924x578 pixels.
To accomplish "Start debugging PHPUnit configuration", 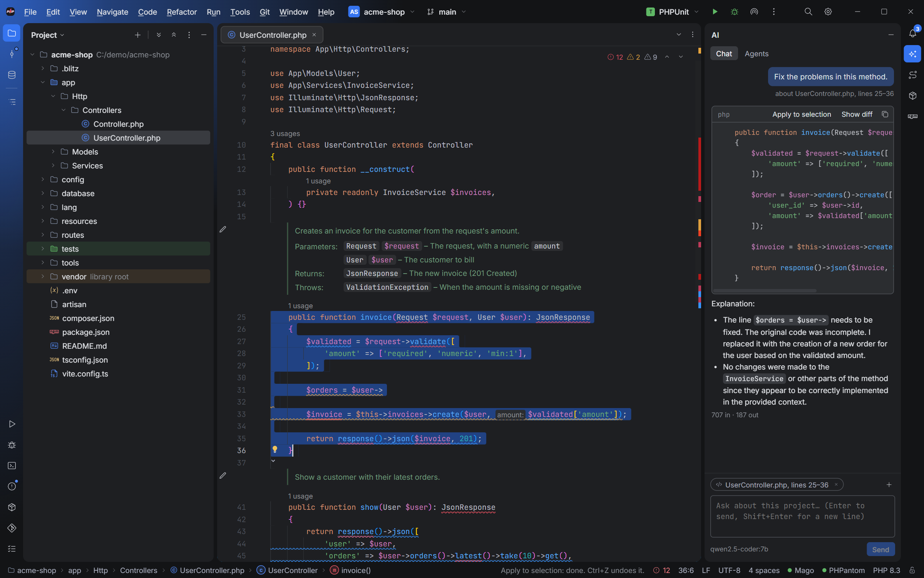I will (x=734, y=12).
